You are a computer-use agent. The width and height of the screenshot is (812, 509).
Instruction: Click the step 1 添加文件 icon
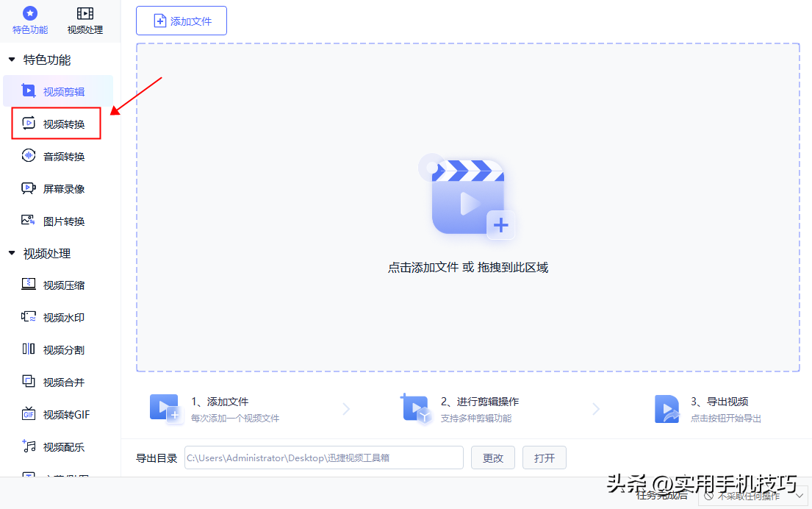pyautogui.click(x=166, y=409)
